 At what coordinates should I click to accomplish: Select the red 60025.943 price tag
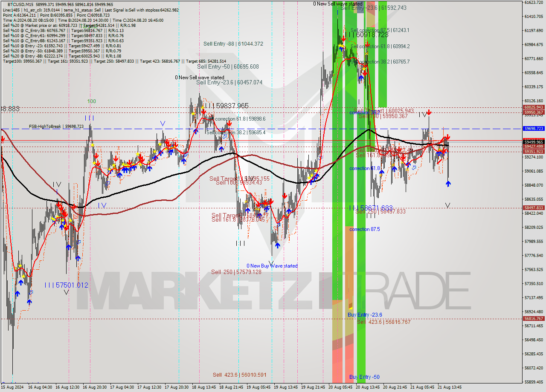tap(534, 107)
